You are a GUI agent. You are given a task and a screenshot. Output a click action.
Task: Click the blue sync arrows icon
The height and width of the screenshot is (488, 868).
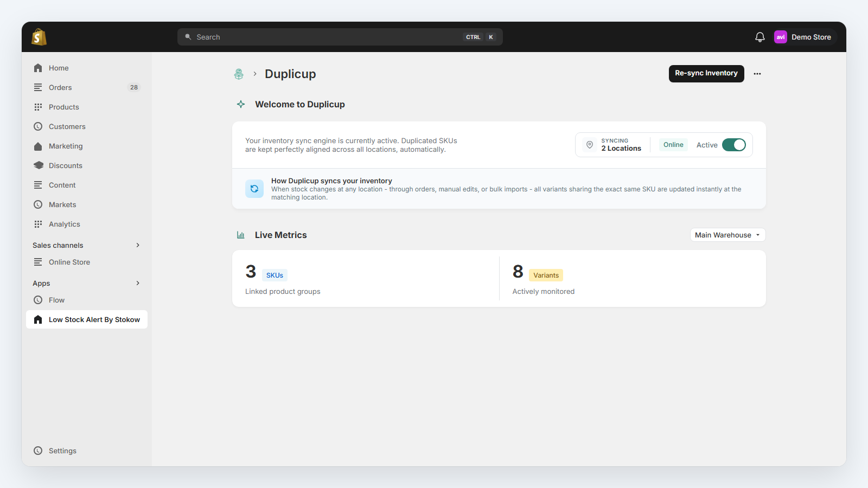[254, 189]
